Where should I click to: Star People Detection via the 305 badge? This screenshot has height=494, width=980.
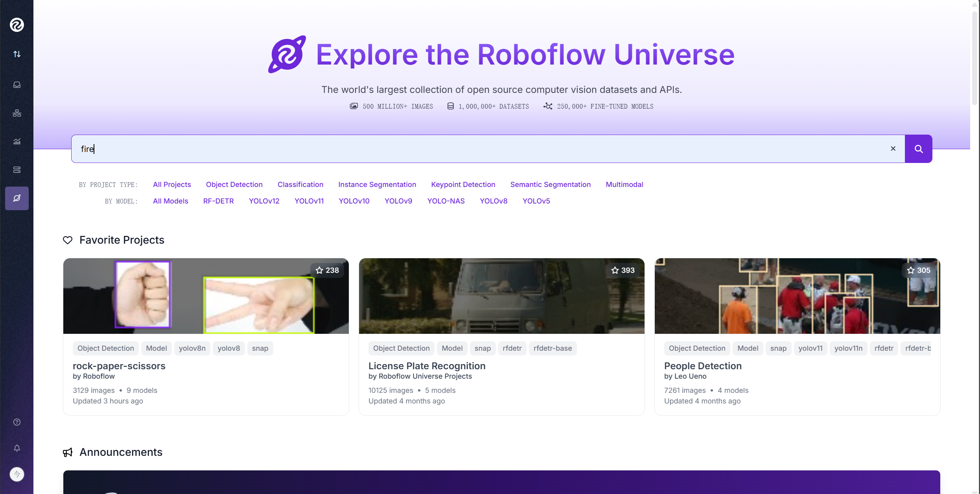point(919,270)
